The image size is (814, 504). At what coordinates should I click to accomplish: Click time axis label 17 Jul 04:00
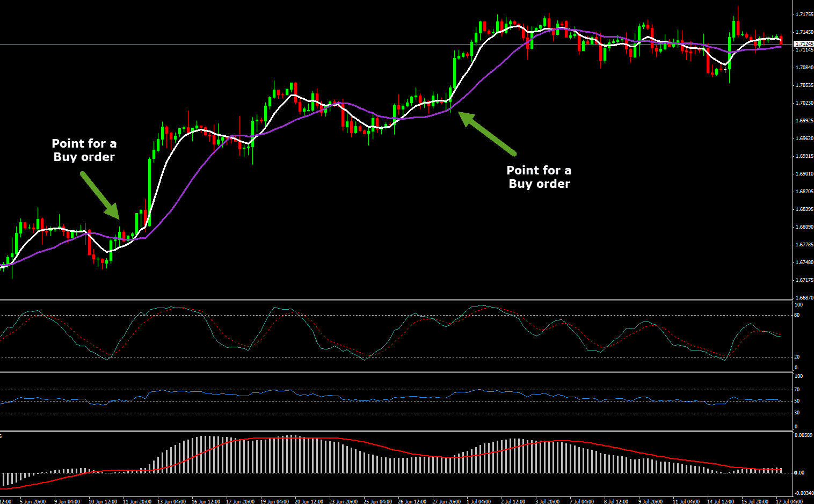789,501
